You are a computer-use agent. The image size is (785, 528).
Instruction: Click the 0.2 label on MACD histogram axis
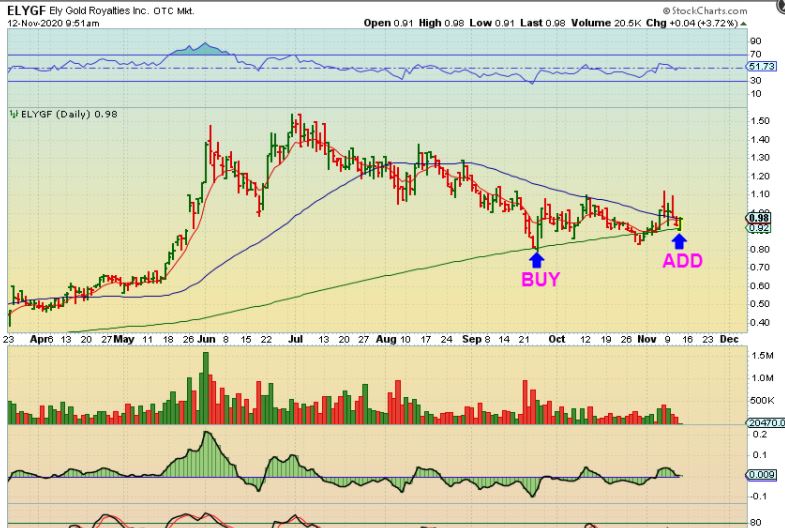pos(760,434)
